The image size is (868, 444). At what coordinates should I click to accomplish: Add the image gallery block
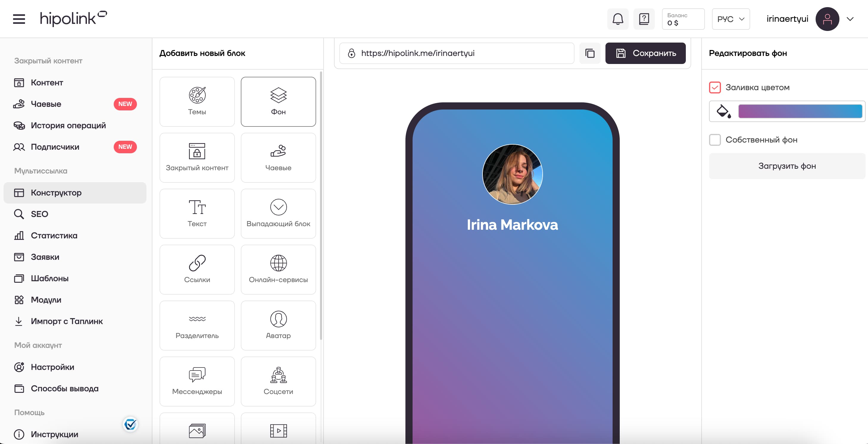(x=197, y=429)
